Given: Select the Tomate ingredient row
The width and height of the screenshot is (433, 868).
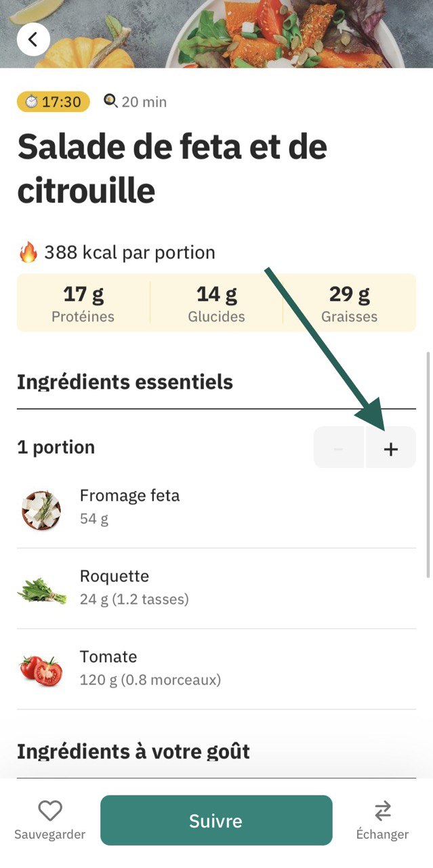Looking at the screenshot, I should pyautogui.click(x=216, y=669).
